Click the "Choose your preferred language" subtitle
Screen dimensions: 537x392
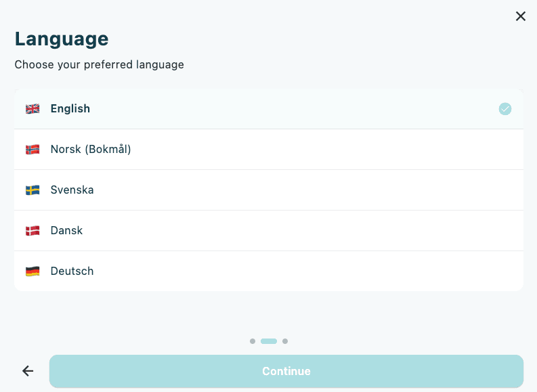coord(100,64)
